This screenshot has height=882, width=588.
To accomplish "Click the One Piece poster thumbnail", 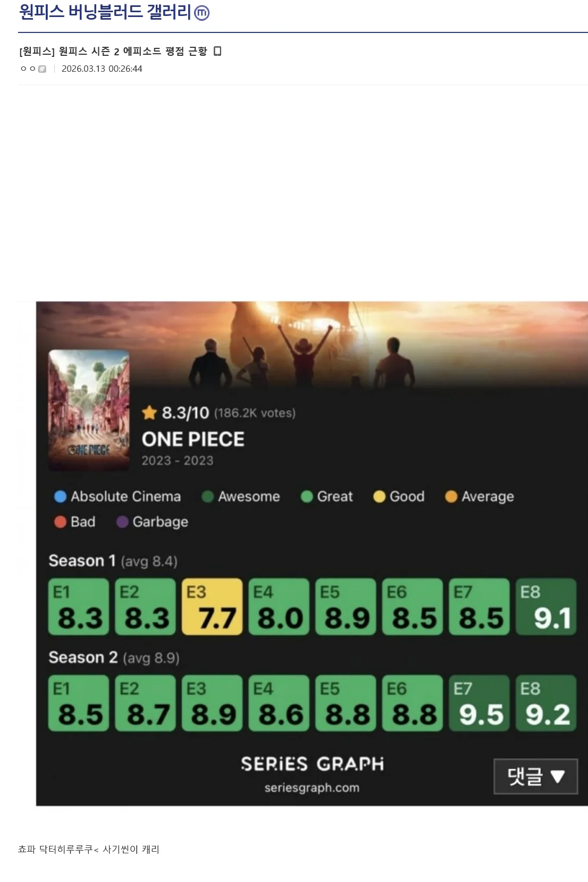I will pos(89,410).
